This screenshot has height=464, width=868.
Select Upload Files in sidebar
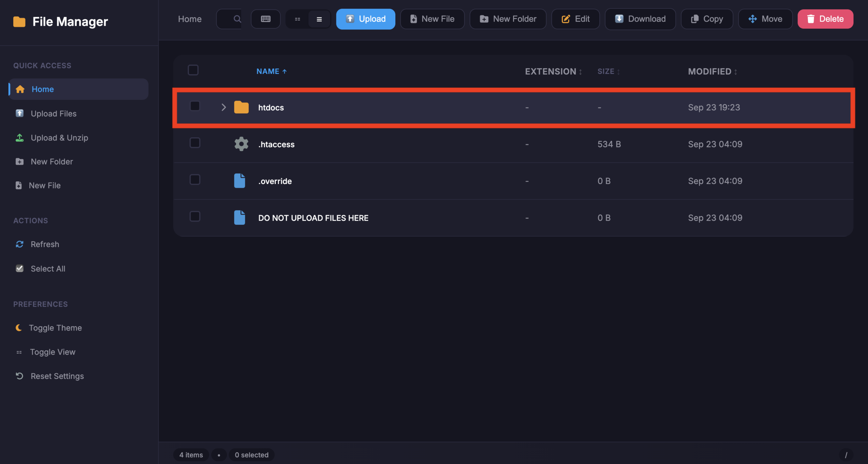(79, 114)
